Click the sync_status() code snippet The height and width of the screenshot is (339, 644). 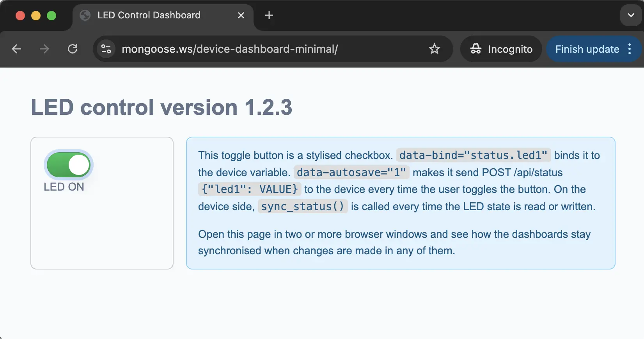click(303, 206)
